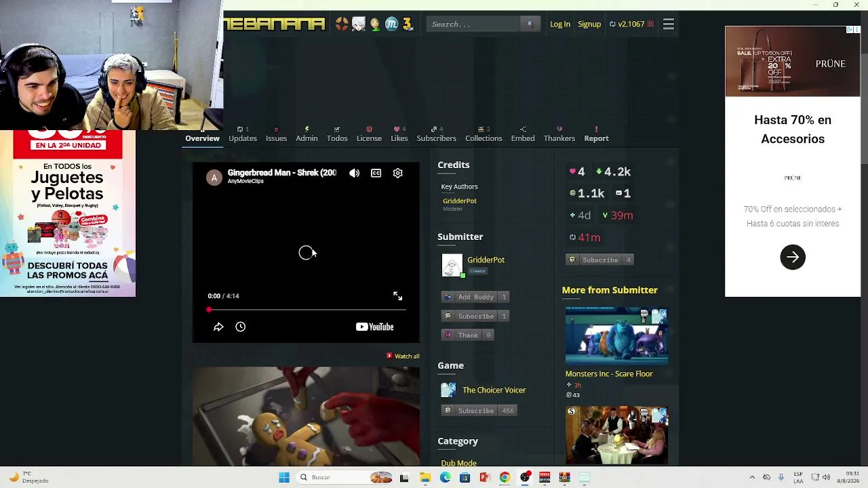This screenshot has height=488, width=868.
Task: Open the v2.1067 version link
Action: [x=631, y=24]
